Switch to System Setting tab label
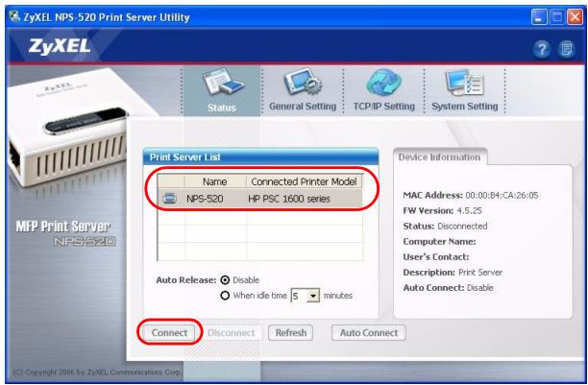588x385 pixels. [465, 107]
